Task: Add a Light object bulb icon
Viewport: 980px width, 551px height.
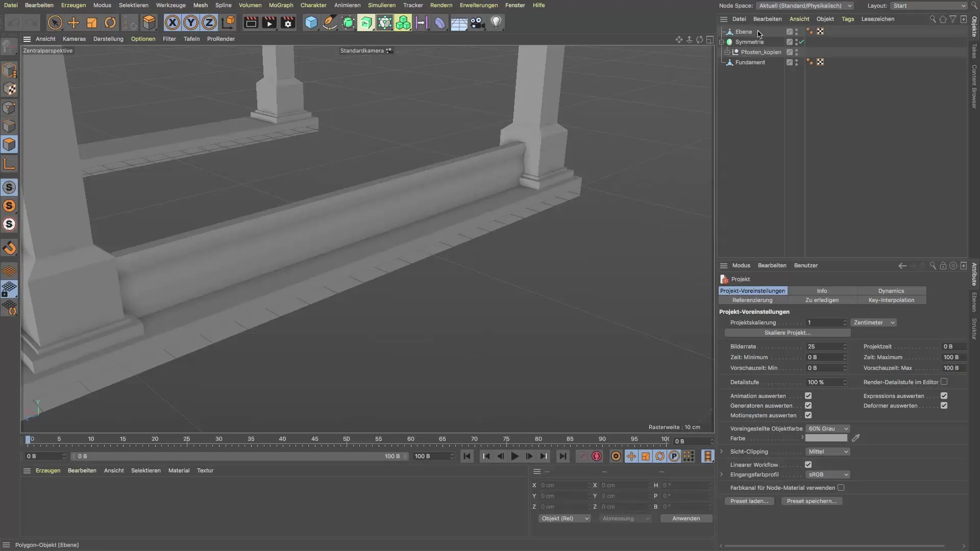Action: (x=496, y=22)
